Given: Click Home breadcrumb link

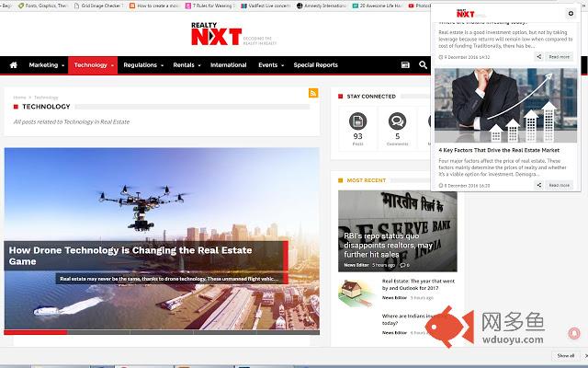Looking at the screenshot, I should 19,98.
